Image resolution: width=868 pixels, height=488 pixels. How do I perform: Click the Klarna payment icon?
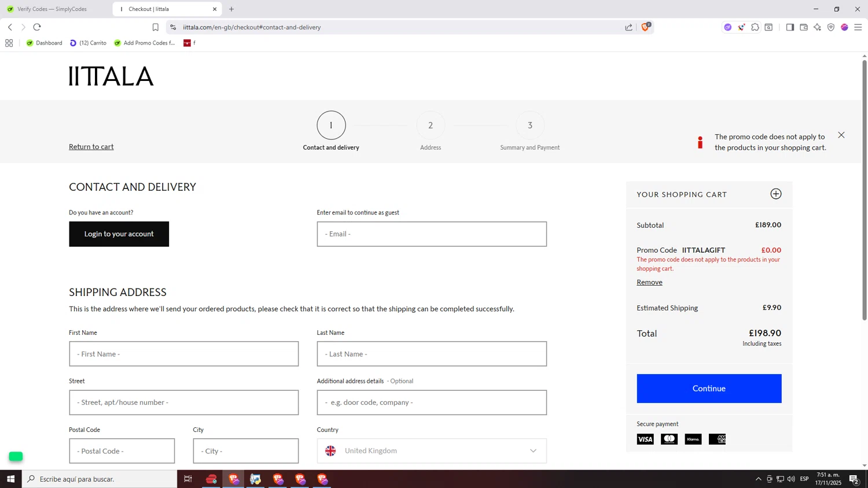pos(693,439)
